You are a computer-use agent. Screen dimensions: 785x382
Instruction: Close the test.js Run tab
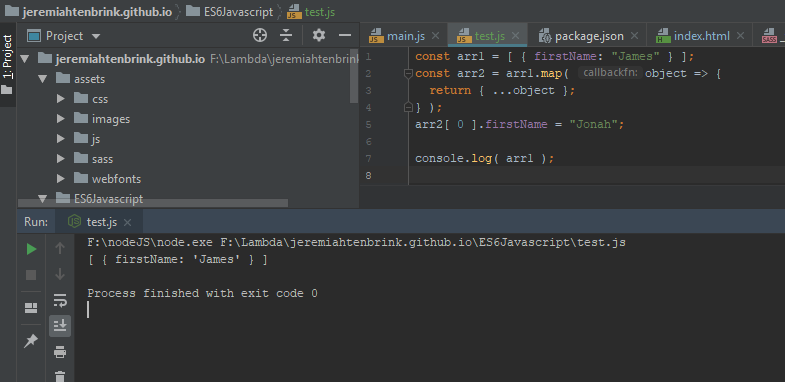(x=127, y=222)
